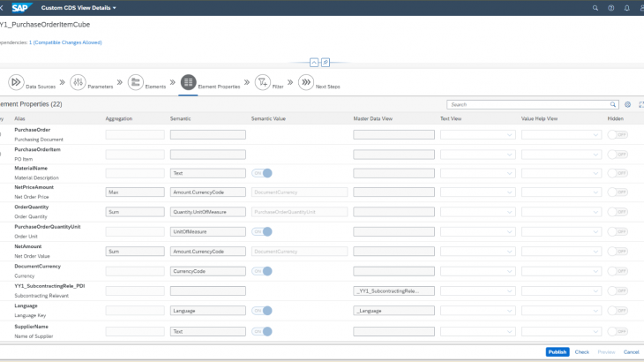The height and width of the screenshot is (362, 644).
Task: Select the Element Properties step icon
Action: pyautogui.click(x=188, y=82)
